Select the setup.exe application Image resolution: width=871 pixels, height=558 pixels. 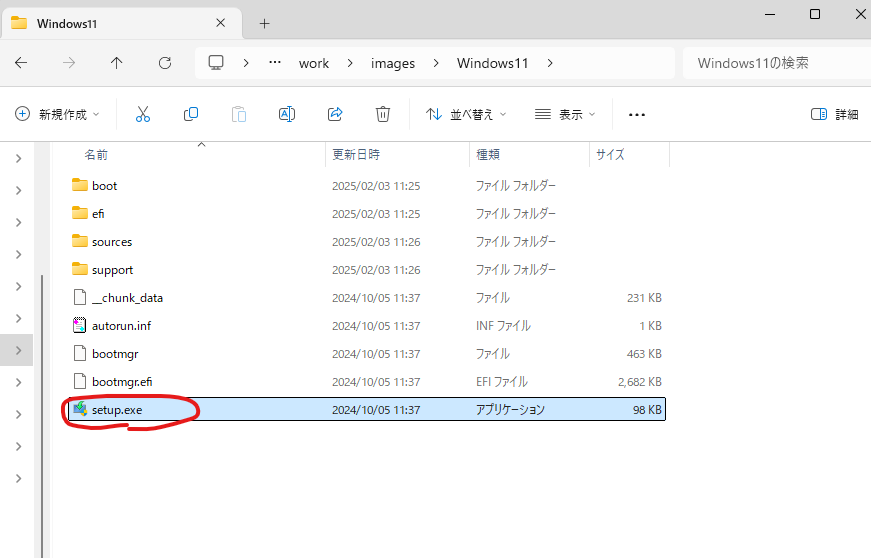point(367,410)
